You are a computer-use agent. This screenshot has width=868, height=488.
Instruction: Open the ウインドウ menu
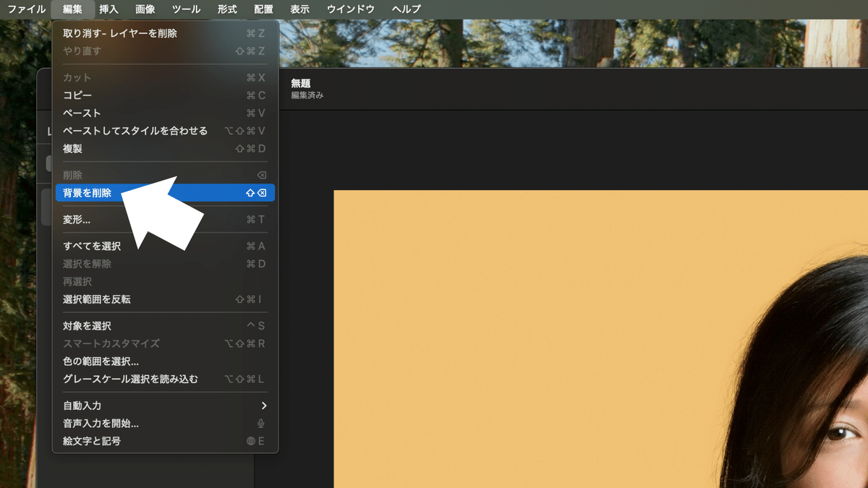tap(351, 9)
